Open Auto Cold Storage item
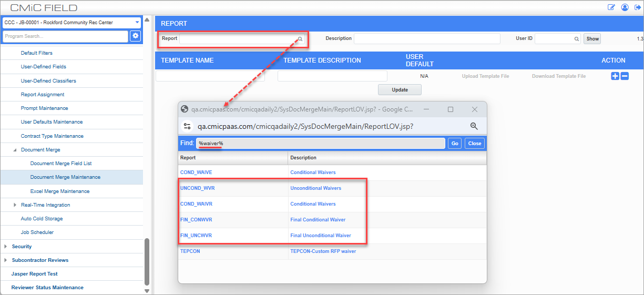 coord(42,219)
